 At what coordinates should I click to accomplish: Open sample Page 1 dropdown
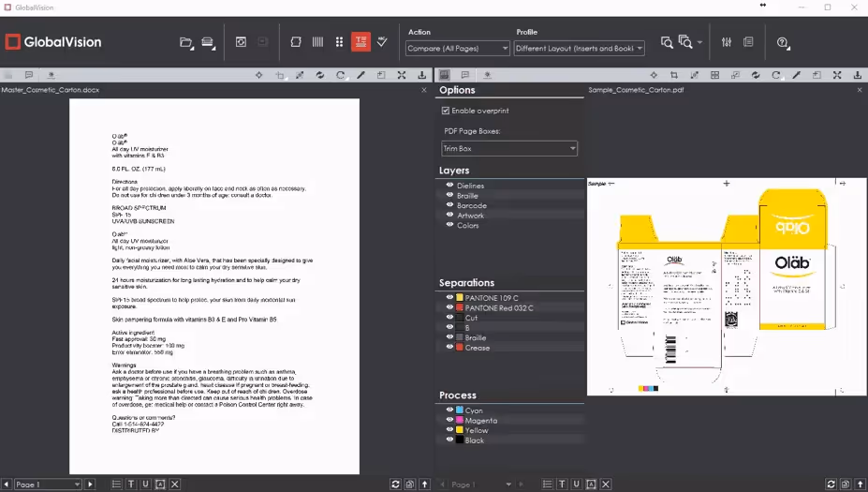(481, 485)
